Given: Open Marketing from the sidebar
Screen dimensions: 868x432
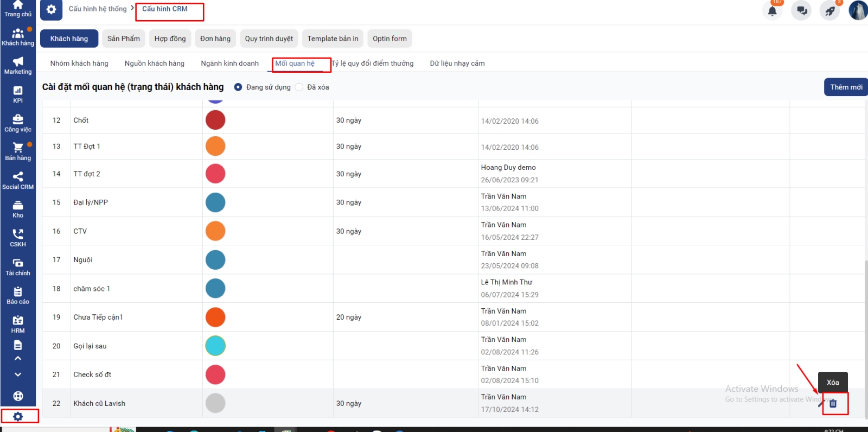Looking at the screenshot, I should (x=18, y=65).
